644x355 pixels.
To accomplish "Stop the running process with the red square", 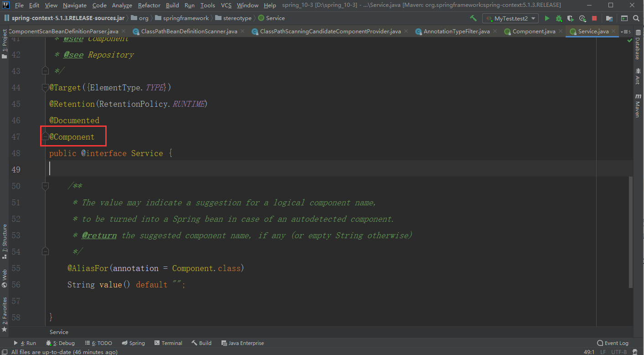I will pos(594,18).
